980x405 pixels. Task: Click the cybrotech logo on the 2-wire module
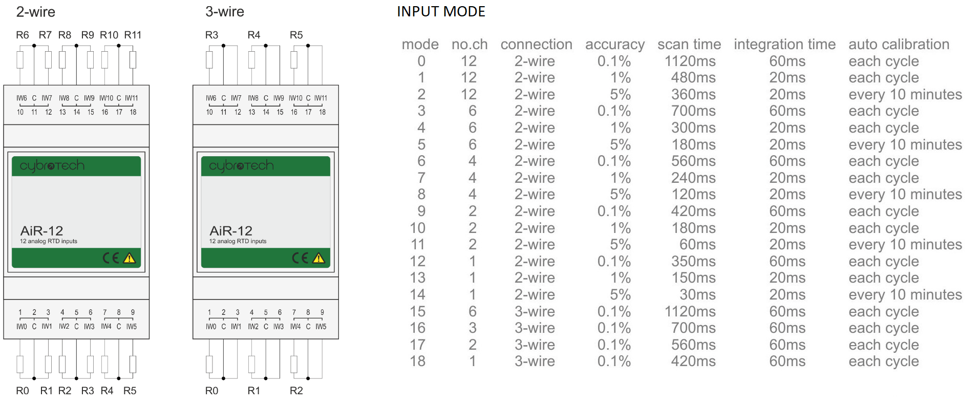[x=52, y=166]
